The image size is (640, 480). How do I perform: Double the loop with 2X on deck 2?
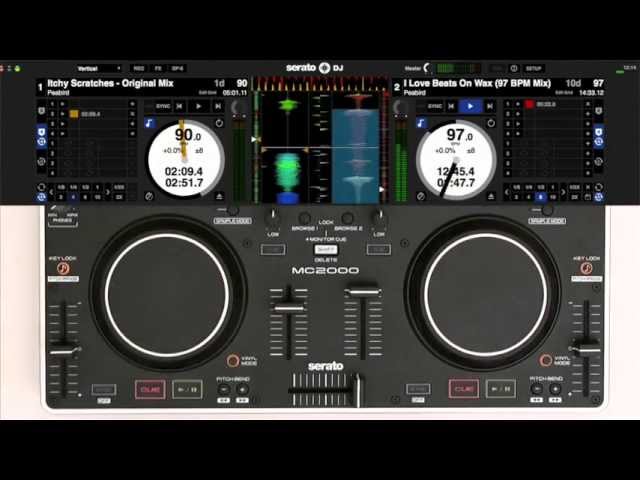574,197
